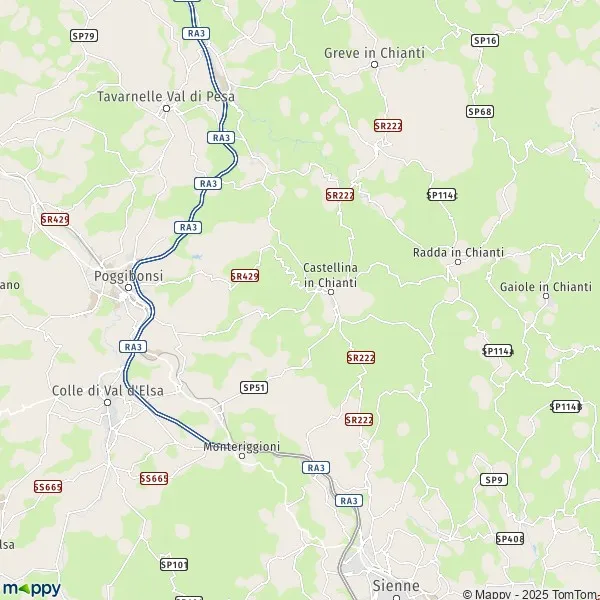This screenshot has width=600, height=600.
Task: Open the Mappy TomTom copyright link
Action: pyautogui.click(x=531, y=594)
